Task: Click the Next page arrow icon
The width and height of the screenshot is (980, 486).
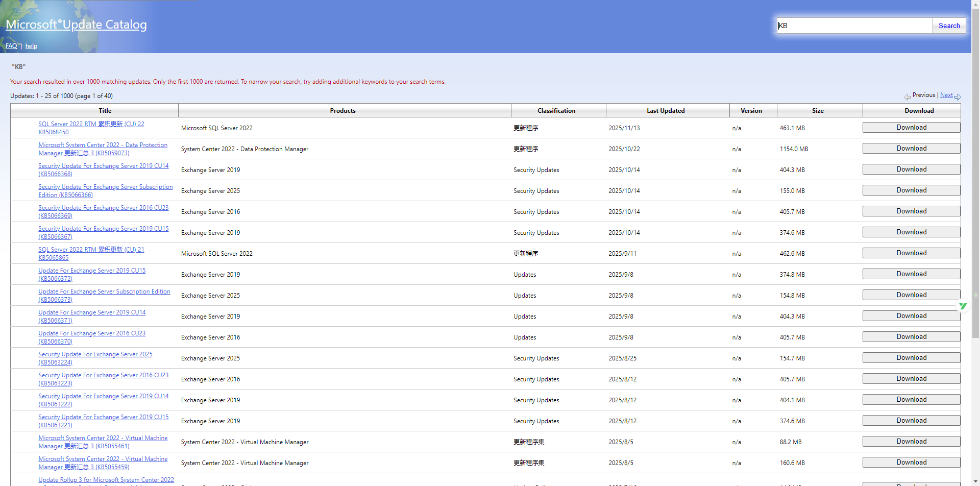Action: tap(958, 96)
